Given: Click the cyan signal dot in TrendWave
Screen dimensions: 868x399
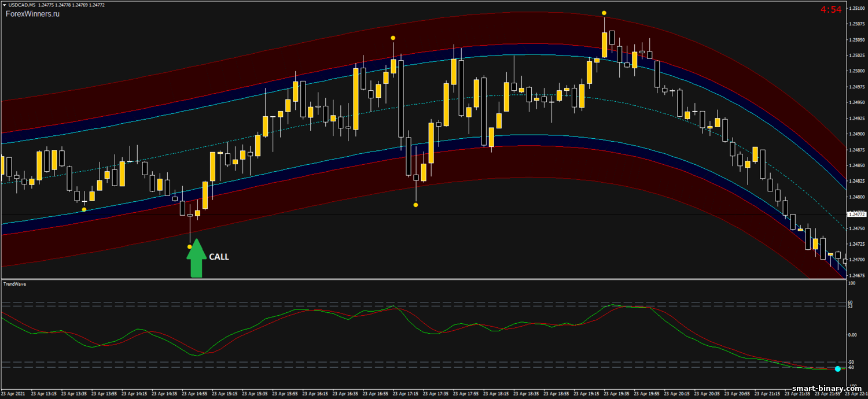Looking at the screenshot, I should point(838,368).
